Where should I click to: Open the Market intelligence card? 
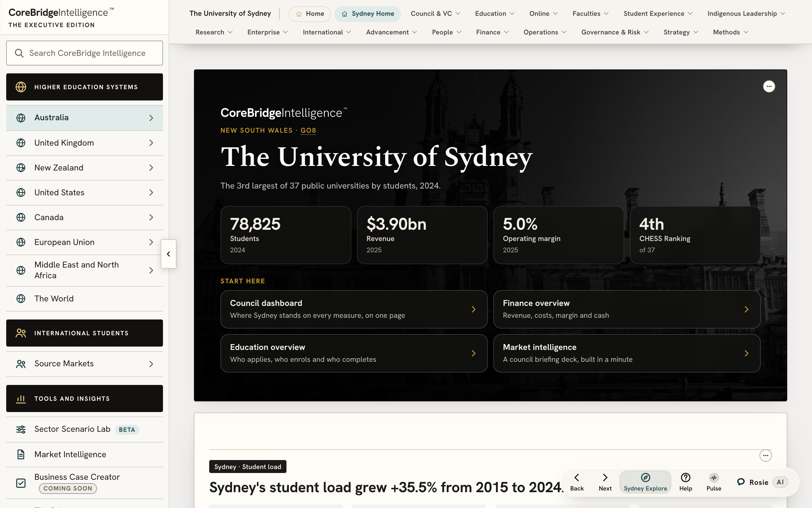click(x=626, y=353)
